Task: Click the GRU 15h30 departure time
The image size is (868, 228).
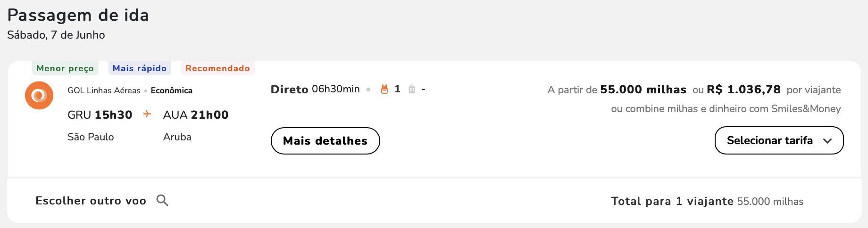Action: pyautogui.click(x=100, y=114)
